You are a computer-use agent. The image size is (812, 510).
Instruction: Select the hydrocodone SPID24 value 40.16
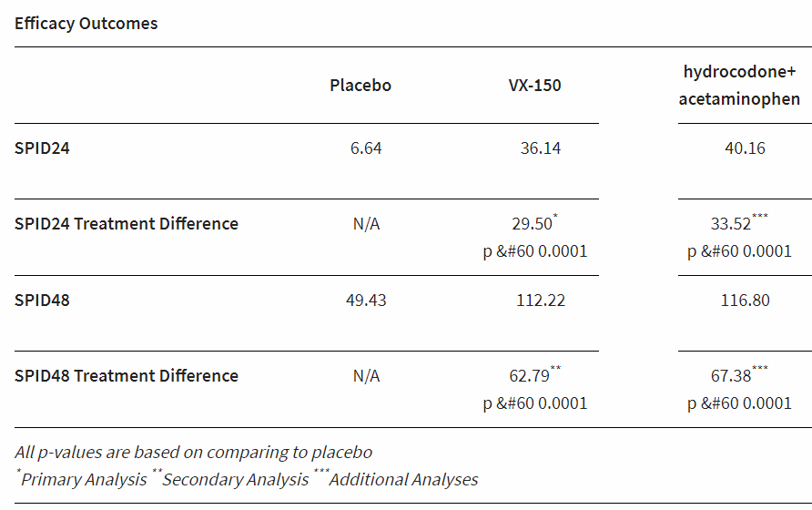tap(745, 148)
